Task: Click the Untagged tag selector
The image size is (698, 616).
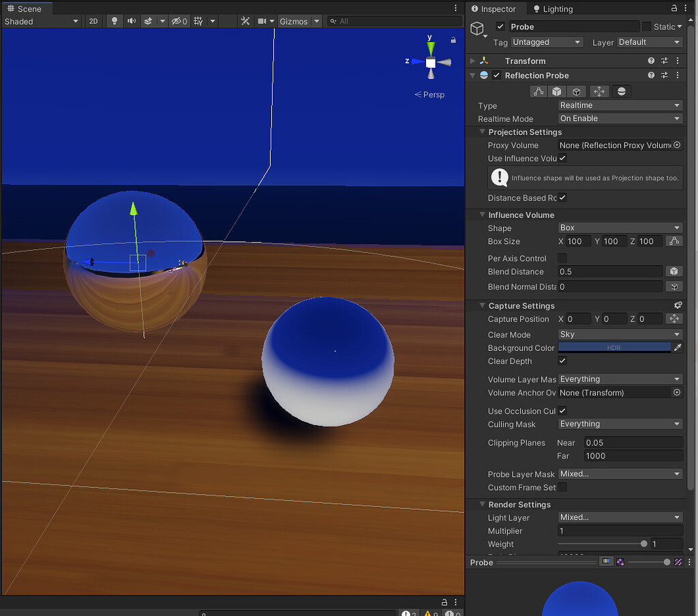Action: (547, 42)
